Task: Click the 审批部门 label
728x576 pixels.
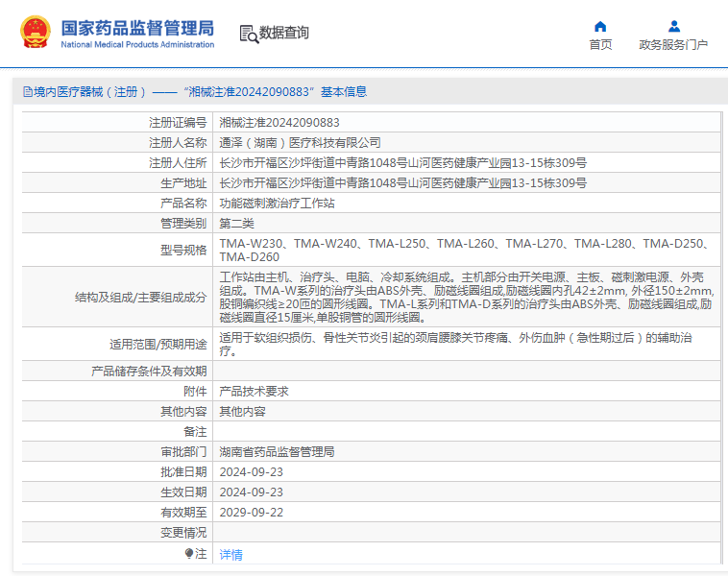Action: (183, 451)
